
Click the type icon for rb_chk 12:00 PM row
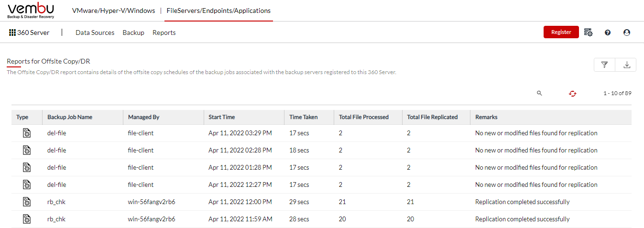click(27, 202)
